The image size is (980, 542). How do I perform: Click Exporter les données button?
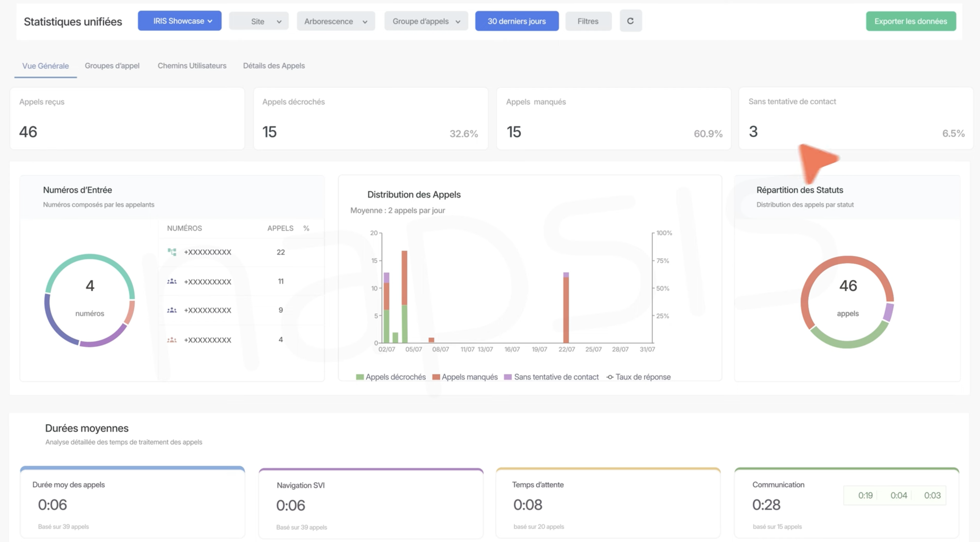[x=910, y=21]
